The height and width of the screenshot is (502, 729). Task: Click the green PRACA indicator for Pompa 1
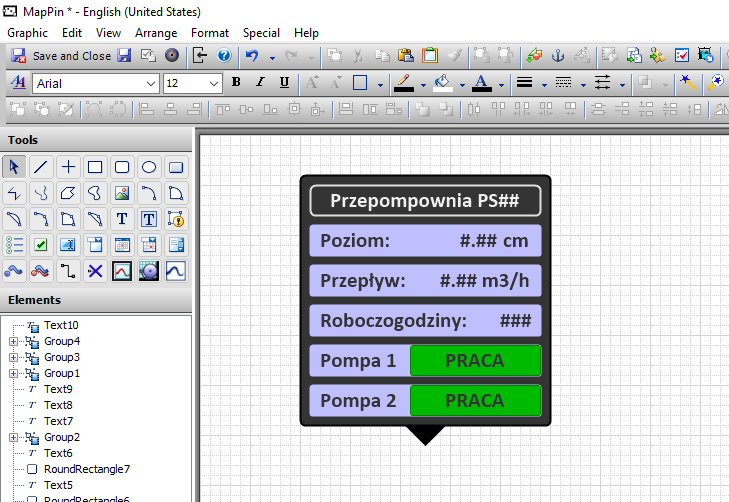[475, 361]
